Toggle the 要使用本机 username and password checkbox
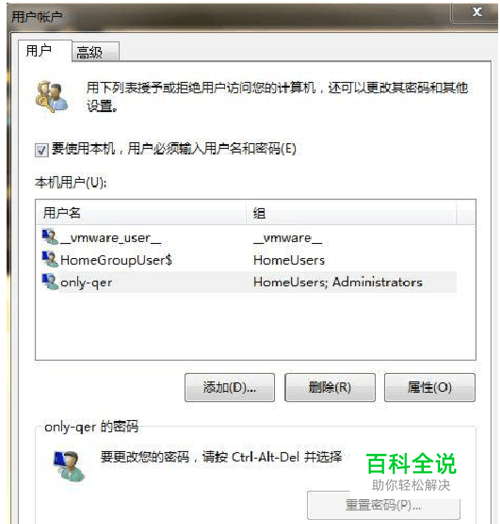This screenshot has height=524, width=500. click(41, 150)
